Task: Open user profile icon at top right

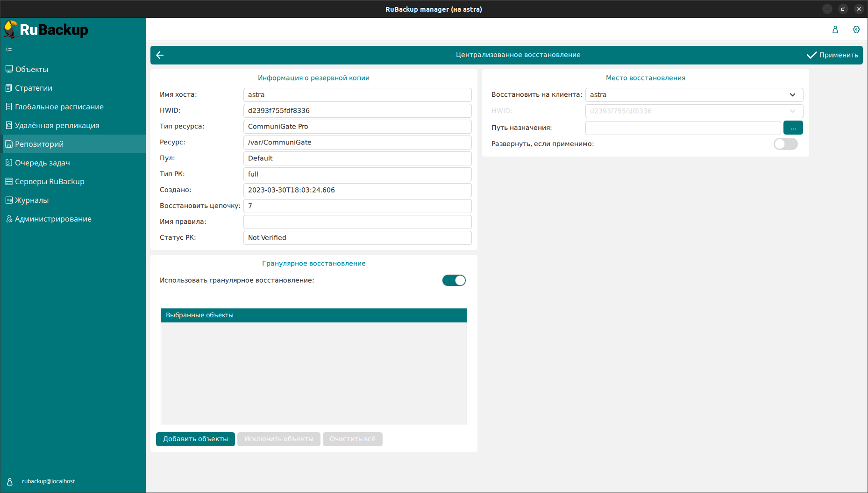Action: click(835, 29)
